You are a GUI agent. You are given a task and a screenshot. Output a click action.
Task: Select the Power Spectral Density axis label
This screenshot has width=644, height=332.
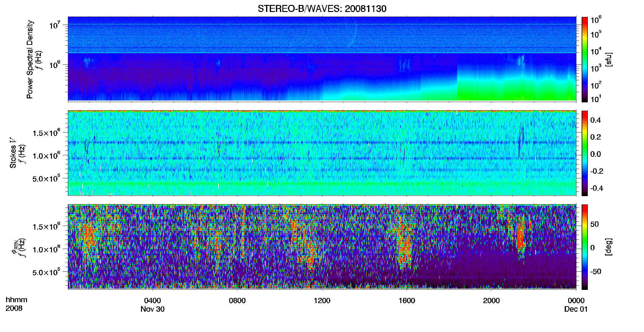pos(30,59)
